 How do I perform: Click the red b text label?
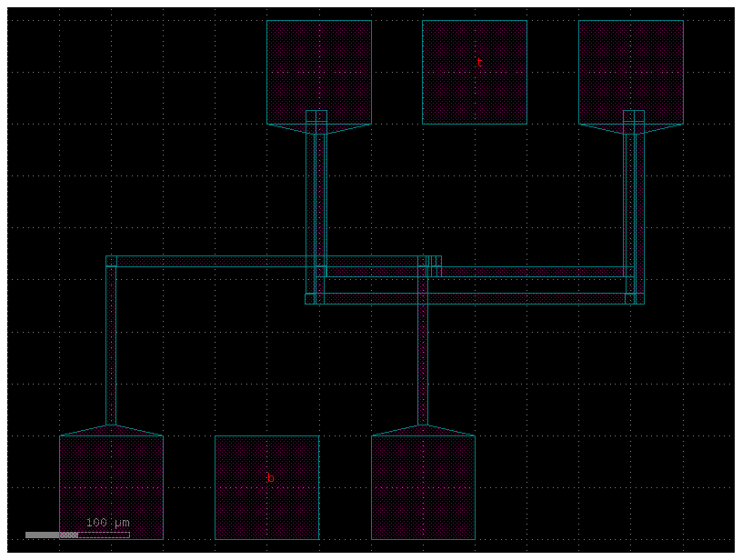(269, 476)
